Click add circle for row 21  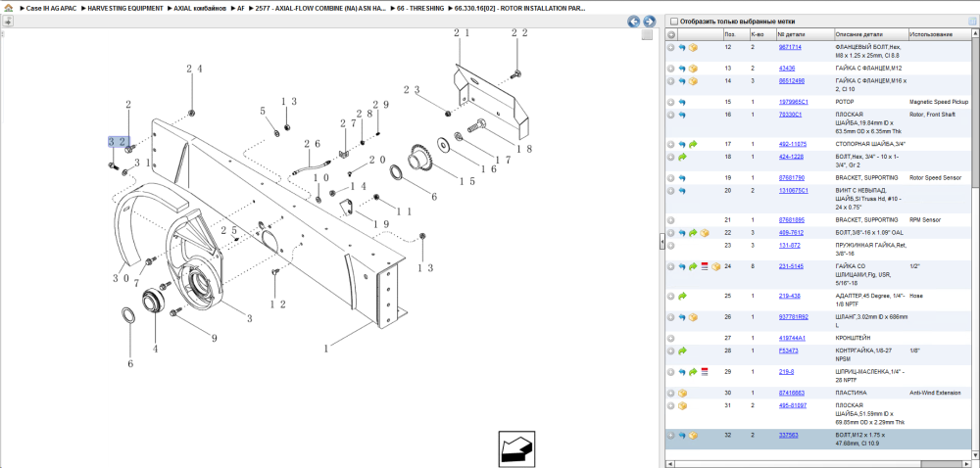pyautogui.click(x=670, y=220)
